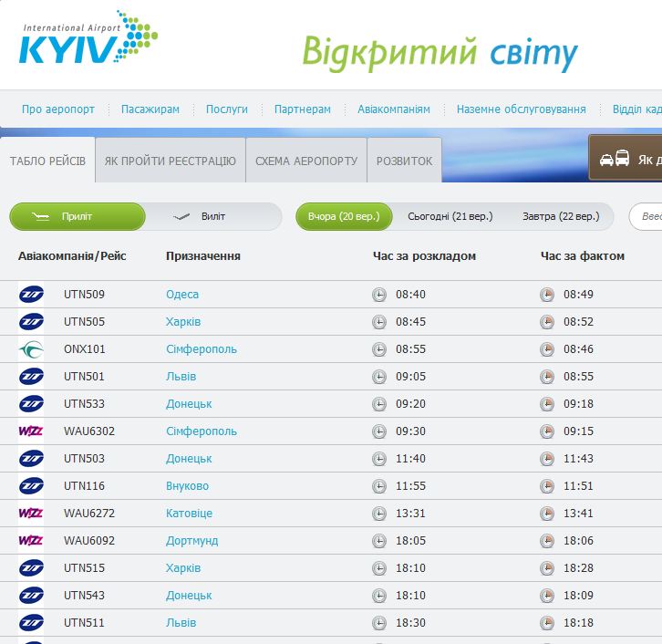The width and height of the screenshot is (662, 644).
Task: Click the Wizz Air logo beside WAU6092
Action: point(31,541)
